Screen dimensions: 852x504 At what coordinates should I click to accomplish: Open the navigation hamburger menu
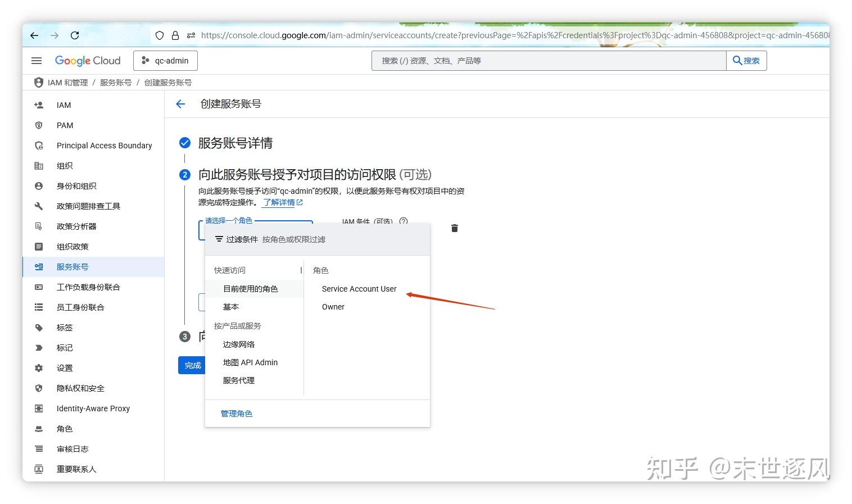(37, 61)
